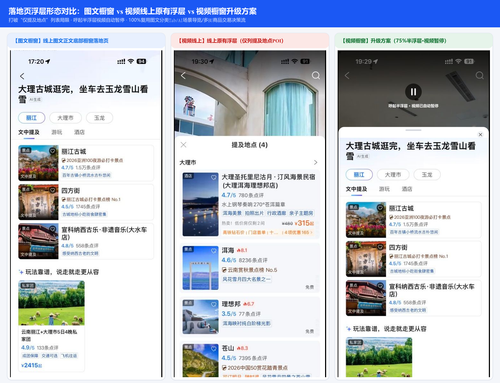Favorite 洱海 heart icon in middle phone
Image resolution: width=500 pixels, height=383 pixels.
[214, 251]
